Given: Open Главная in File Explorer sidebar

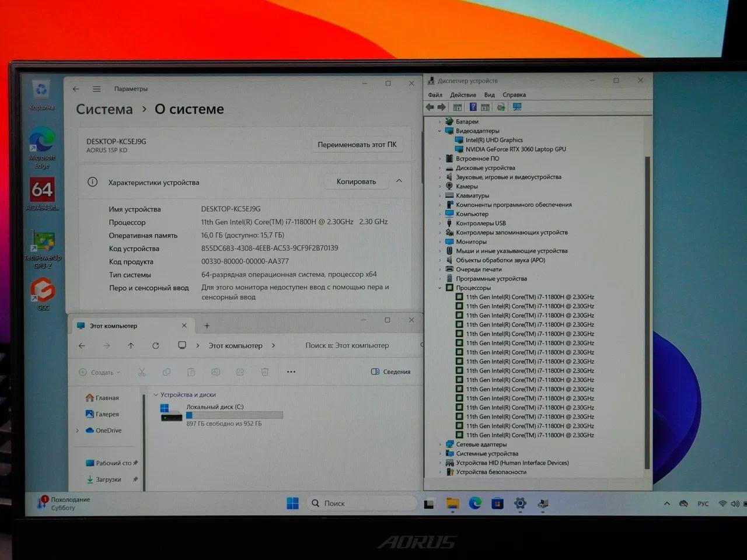Looking at the screenshot, I should click(x=102, y=398).
